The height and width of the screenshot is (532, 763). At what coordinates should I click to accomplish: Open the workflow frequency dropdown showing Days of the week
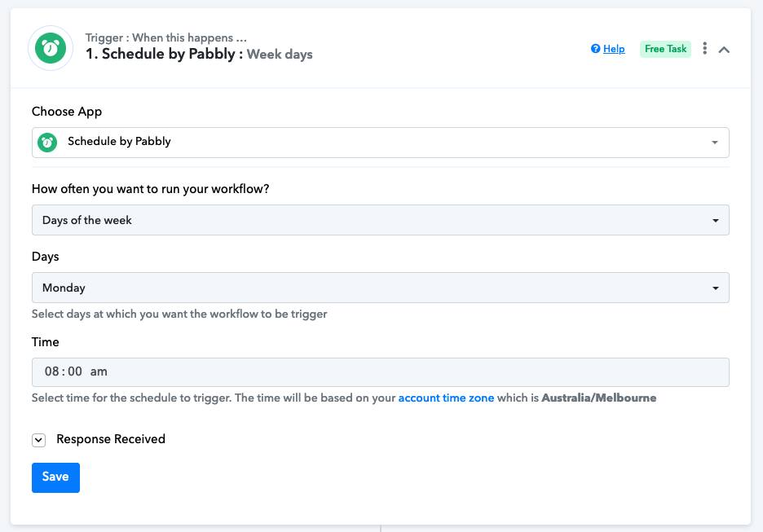click(381, 220)
